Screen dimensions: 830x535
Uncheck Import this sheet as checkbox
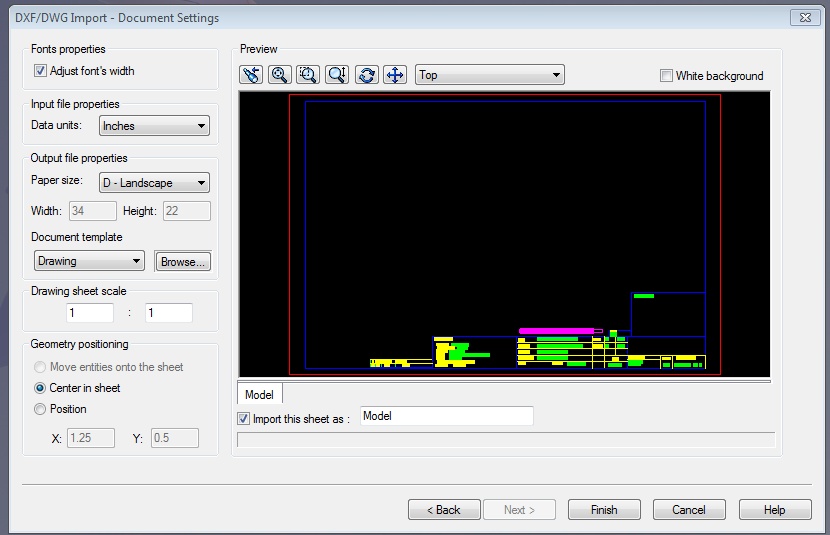tap(243, 419)
